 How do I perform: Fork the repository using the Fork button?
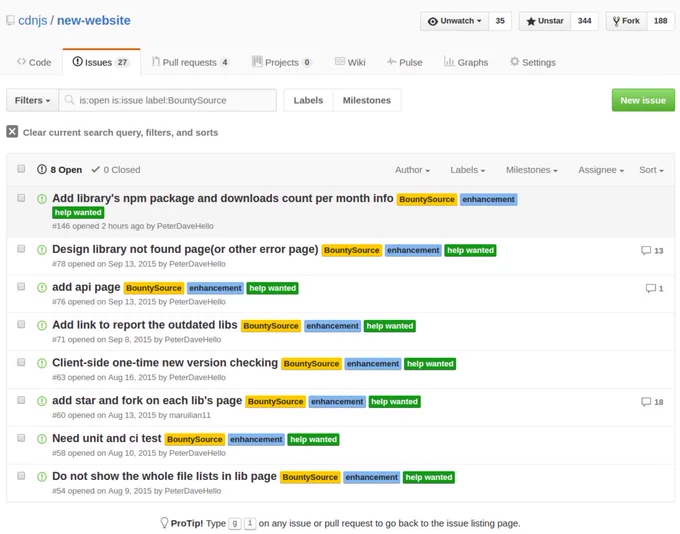tap(626, 21)
